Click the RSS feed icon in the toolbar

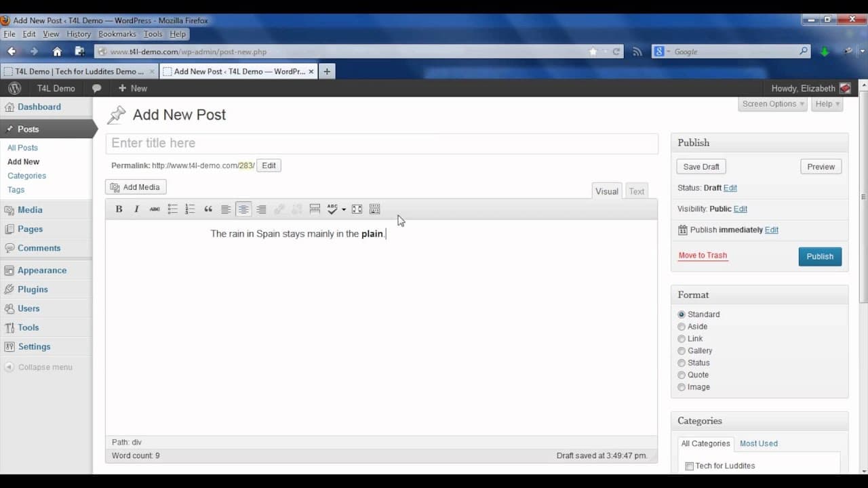pyautogui.click(x=637, y=52)
